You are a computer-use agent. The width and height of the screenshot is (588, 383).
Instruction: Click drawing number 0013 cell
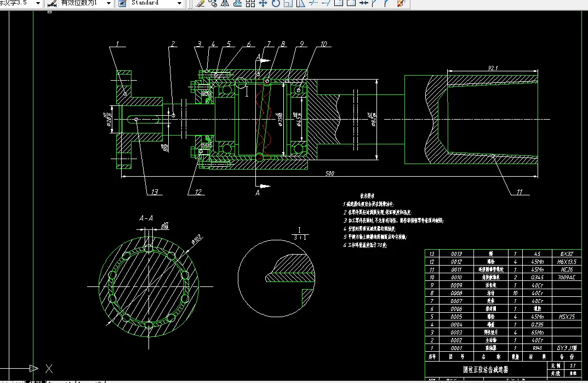(x=456, y=254)
